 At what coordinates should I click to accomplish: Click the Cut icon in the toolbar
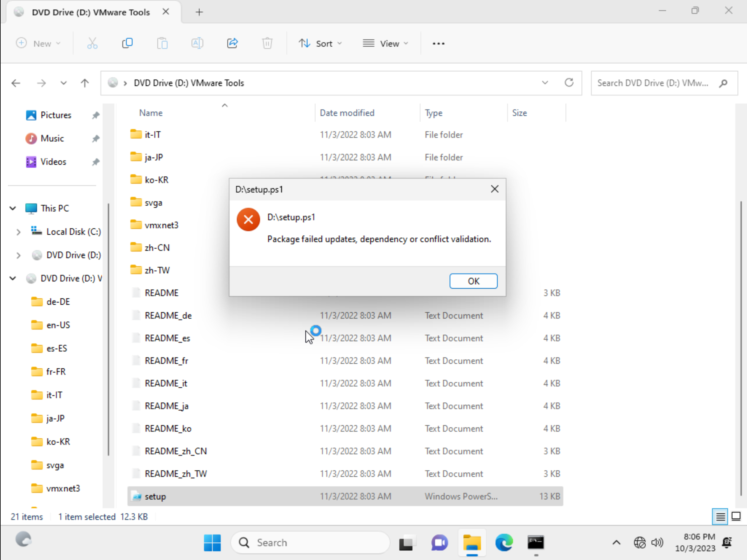(x=92, y=43)
